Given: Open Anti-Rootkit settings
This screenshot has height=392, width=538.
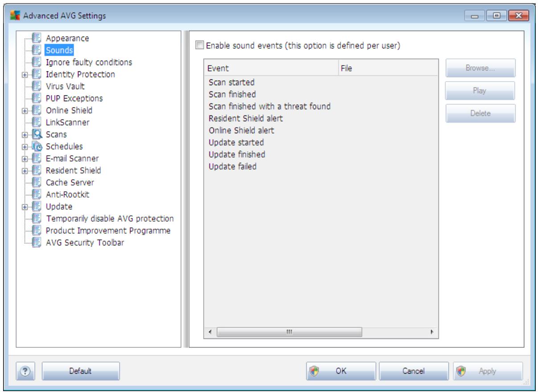Looking at the screenshot, I should coord(68,194).
